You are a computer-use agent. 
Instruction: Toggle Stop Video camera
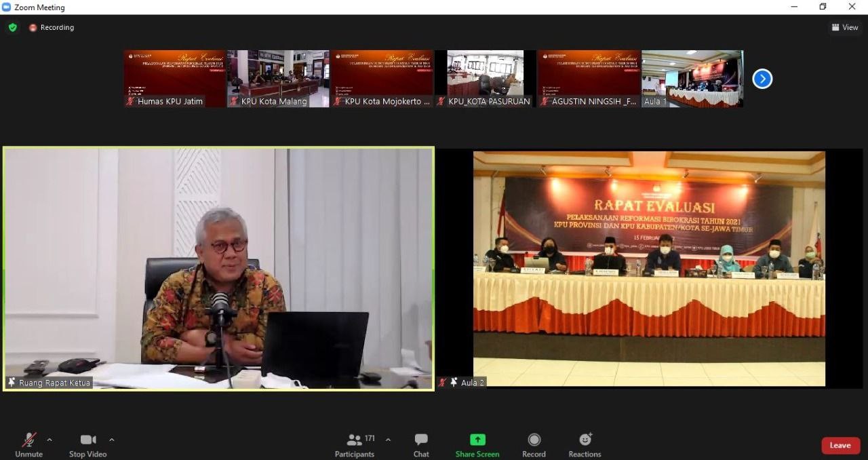tap(87, 445)
